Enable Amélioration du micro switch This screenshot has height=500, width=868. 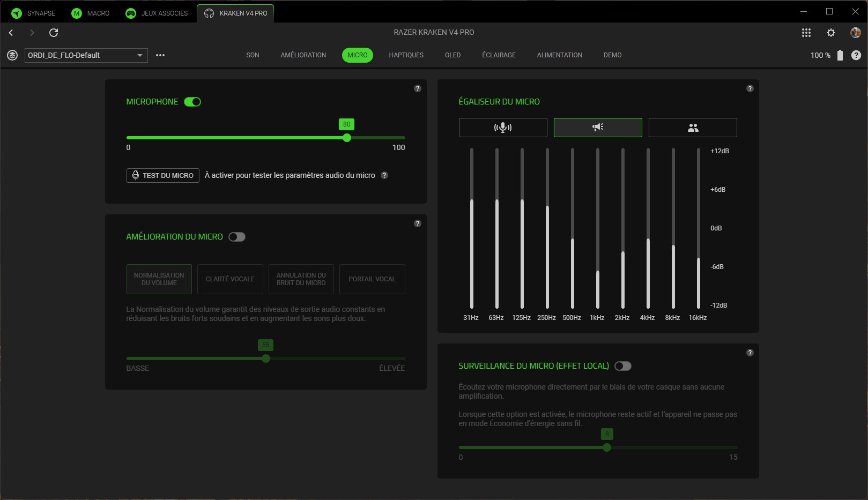click(237, 237)
